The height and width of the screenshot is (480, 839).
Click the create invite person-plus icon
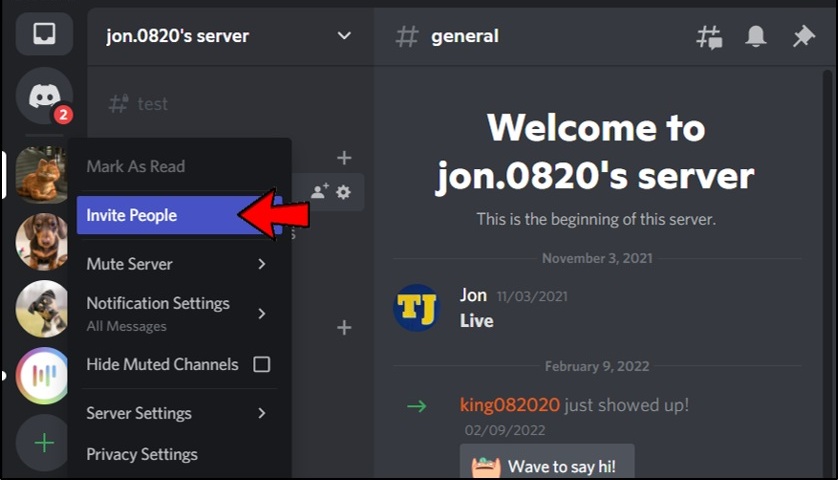[319, 191]
